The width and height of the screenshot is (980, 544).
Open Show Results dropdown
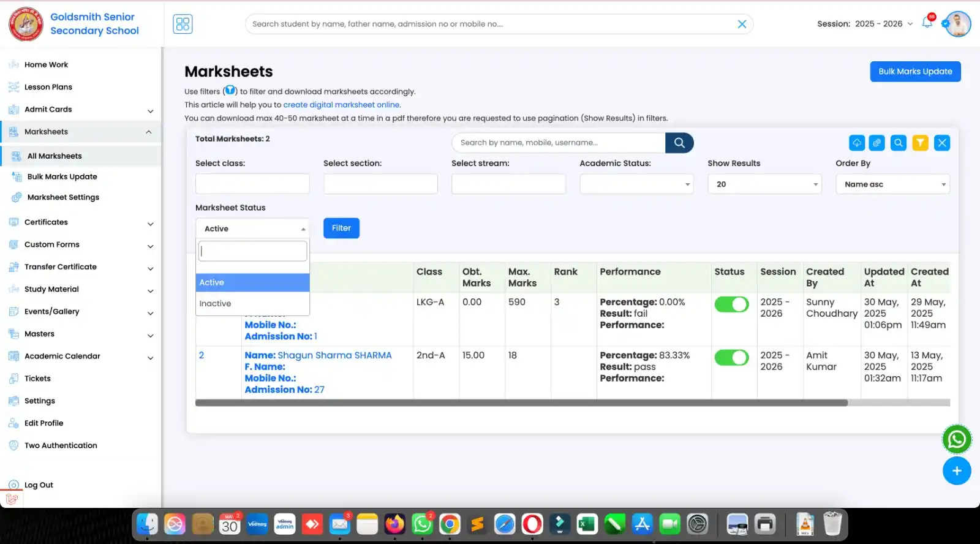tap(764, 184)
